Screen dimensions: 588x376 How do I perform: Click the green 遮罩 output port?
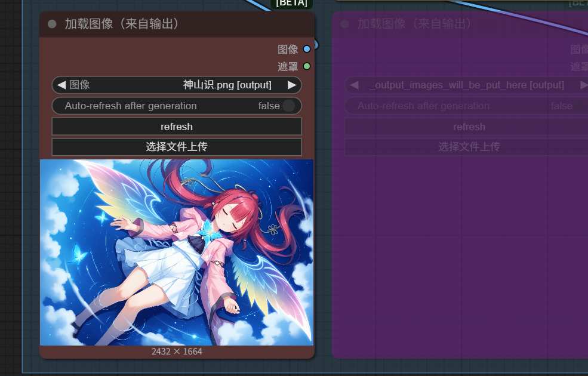pyautogui.click(x=307, y=66)
